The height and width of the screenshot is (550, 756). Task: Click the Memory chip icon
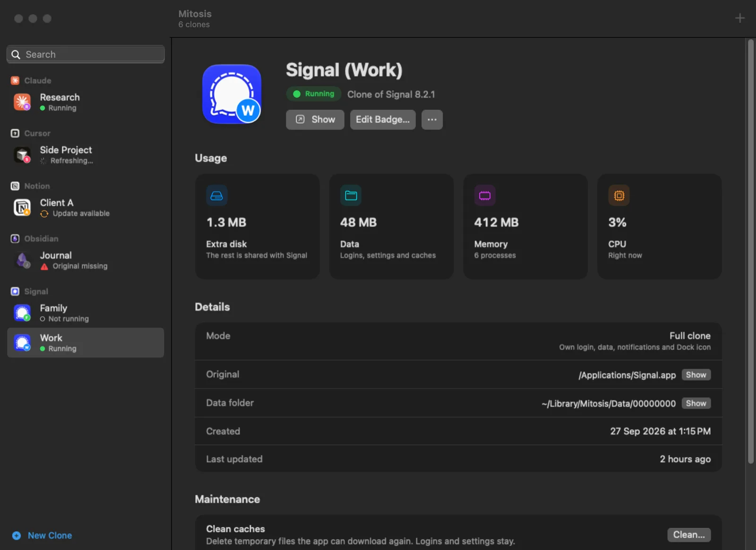[485, 195]
